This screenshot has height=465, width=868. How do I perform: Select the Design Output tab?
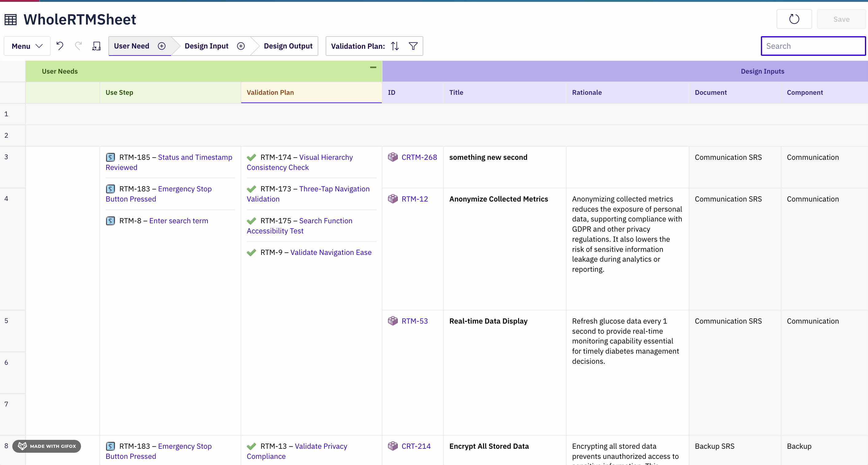(x=288, y=46)
